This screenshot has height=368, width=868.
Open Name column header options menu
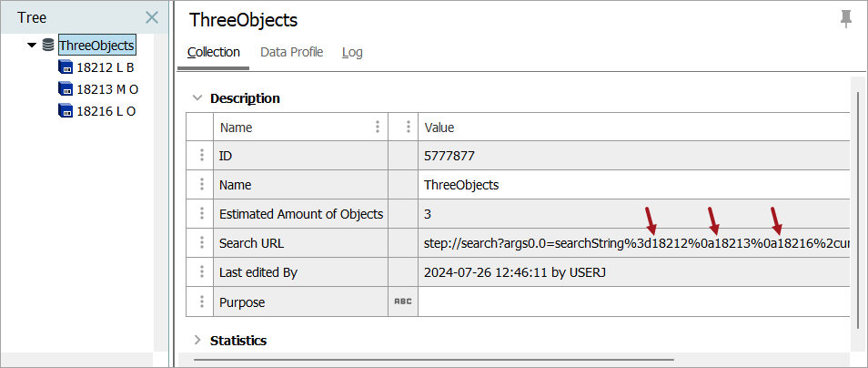(x=378, y=128)
